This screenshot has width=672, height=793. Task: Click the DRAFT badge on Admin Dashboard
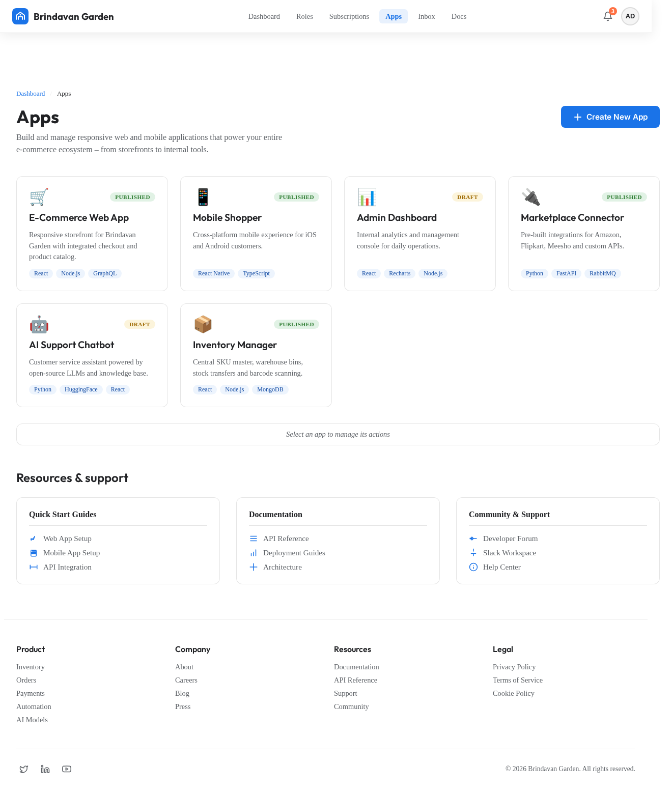click(x=467, y=197)
